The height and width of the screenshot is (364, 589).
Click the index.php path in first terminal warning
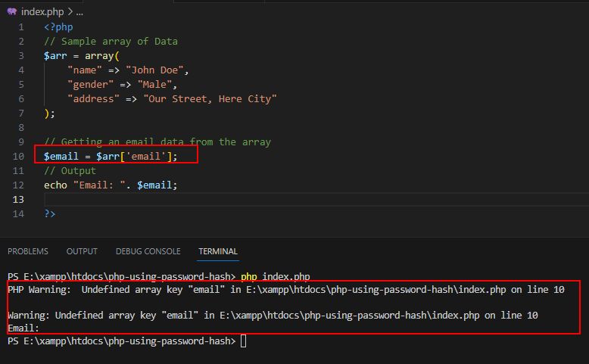(376, 290)
